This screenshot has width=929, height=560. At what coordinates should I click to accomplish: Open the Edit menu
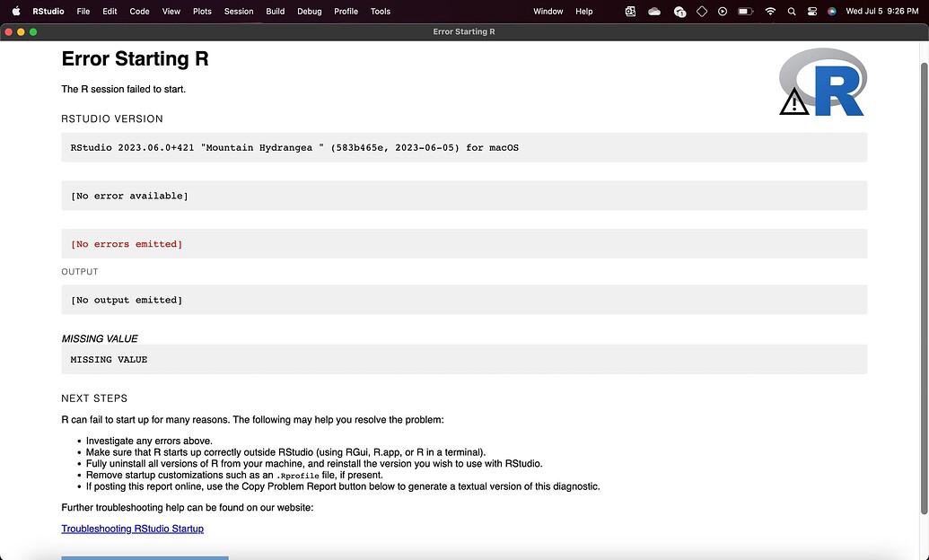(x=110, y=12)
